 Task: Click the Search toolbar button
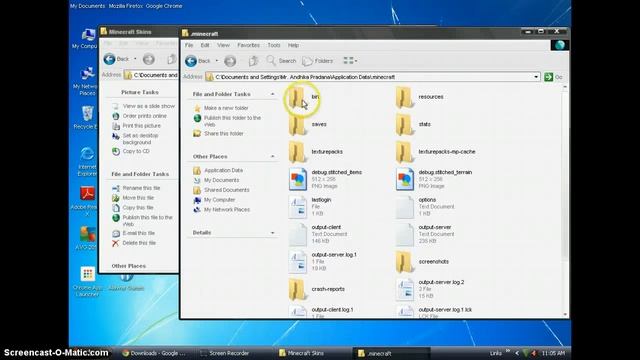[281, 61]
